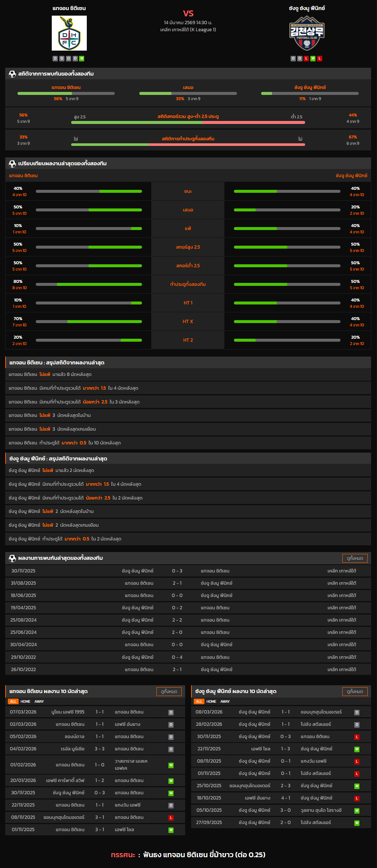Image resolution: width=377 pixels, height=868 pixels.
Task: Click red L badge on Daejeon's 08/11/2025 match
Action: point(171,818)
